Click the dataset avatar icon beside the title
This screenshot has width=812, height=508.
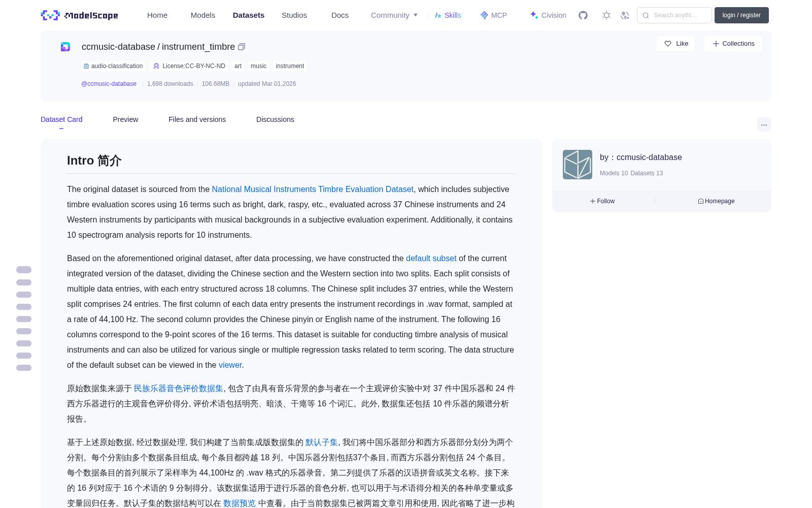[x=65, y=47]
